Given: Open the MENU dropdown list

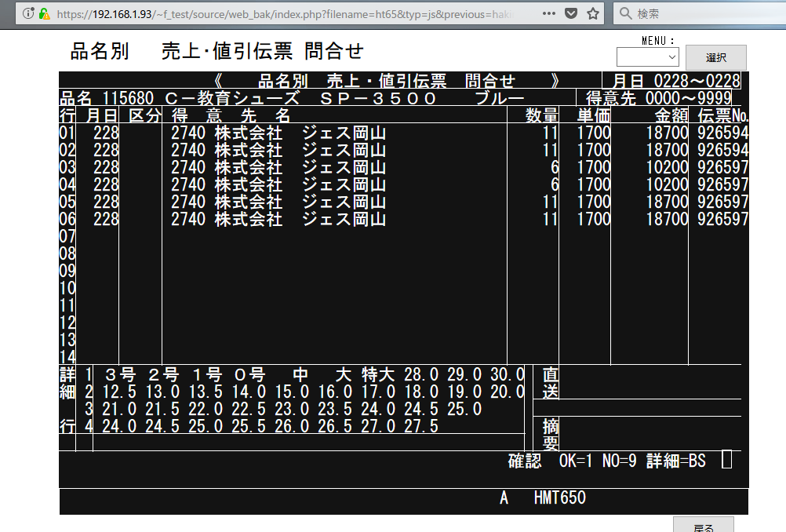Looking at the screenshot, I should (647, 57).
